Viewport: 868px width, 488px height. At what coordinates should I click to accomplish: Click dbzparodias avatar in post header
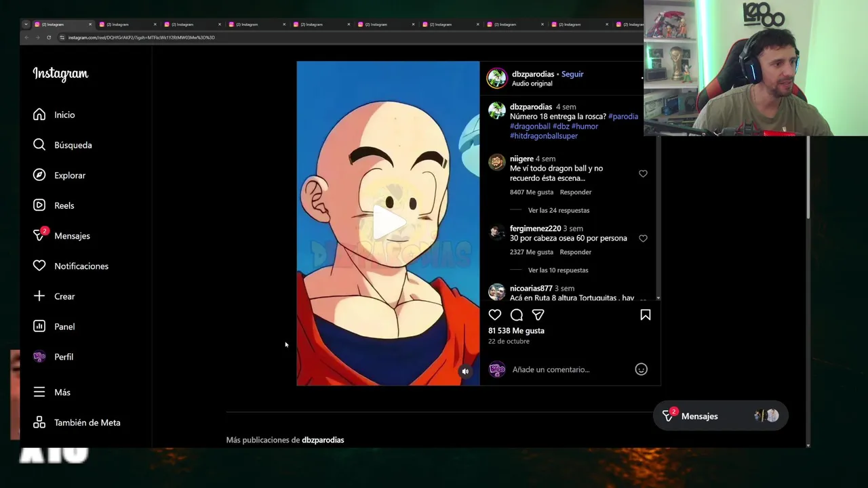click(x=497, y=78)
